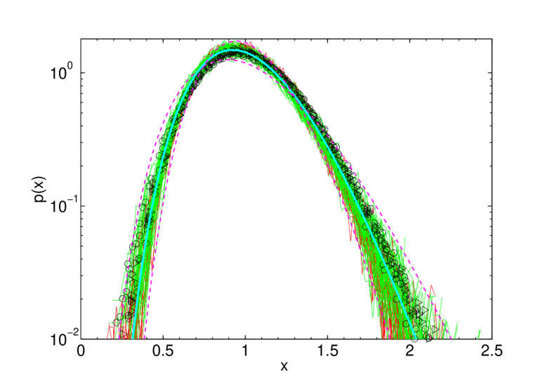Click the x-axis title letter x

(284, 367)
